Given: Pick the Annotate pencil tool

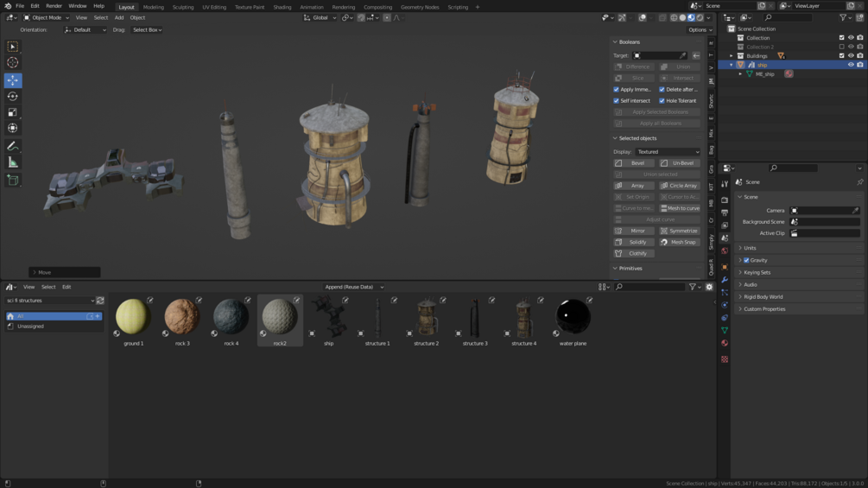Looking at the screenshot, I should click(13, 146).
